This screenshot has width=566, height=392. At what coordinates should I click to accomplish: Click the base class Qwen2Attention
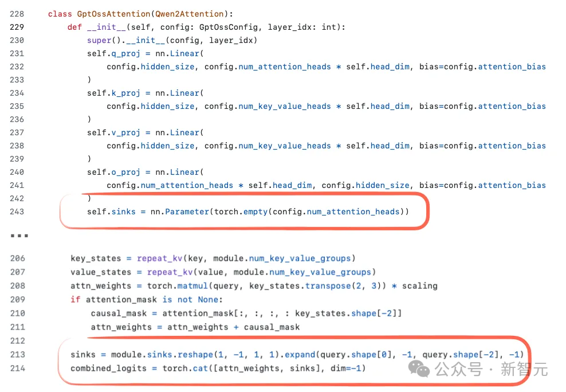coord(190,14)
